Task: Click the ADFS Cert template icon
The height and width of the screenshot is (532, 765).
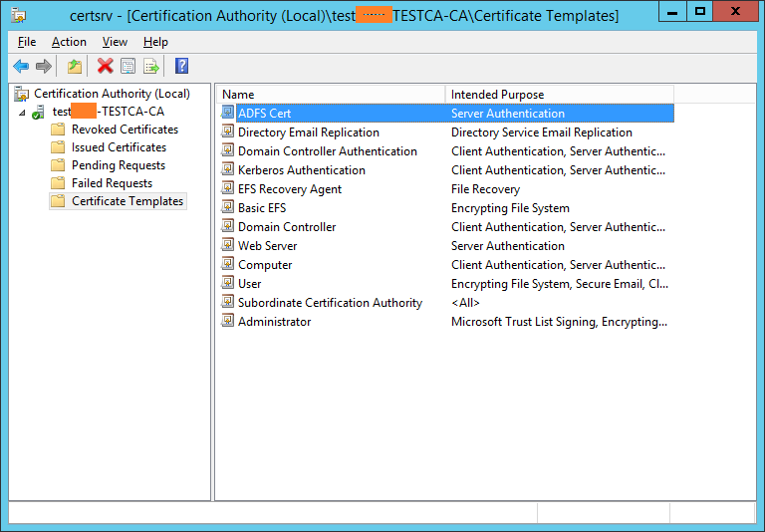Action: tap(228, 114)
